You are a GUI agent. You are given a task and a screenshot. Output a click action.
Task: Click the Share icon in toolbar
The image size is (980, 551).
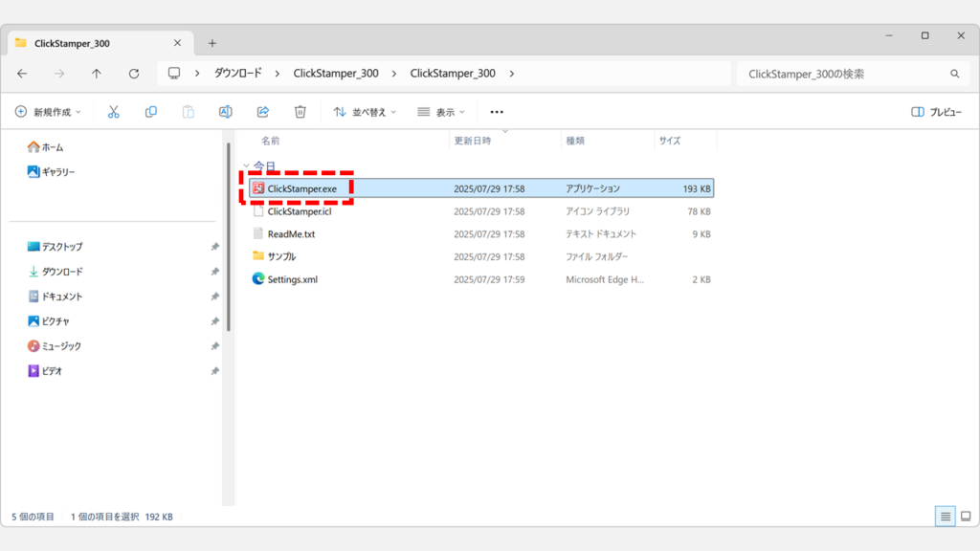pyautogui.click(x=263, y=112)
